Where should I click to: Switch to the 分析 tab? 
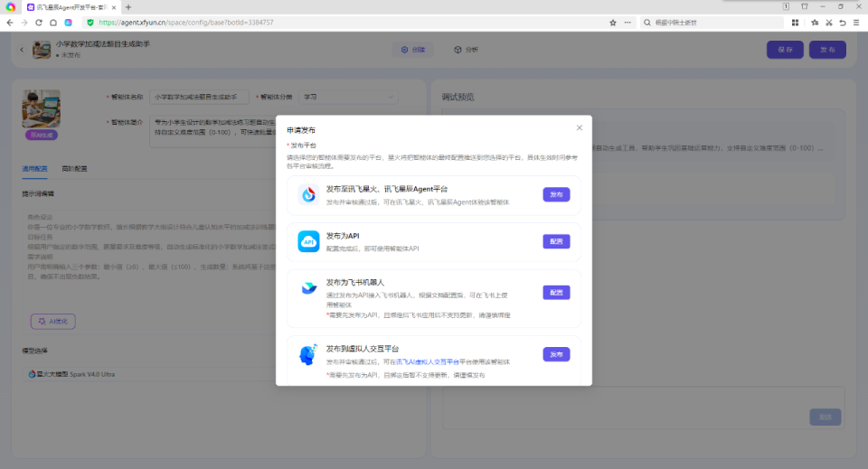point(467,50)
